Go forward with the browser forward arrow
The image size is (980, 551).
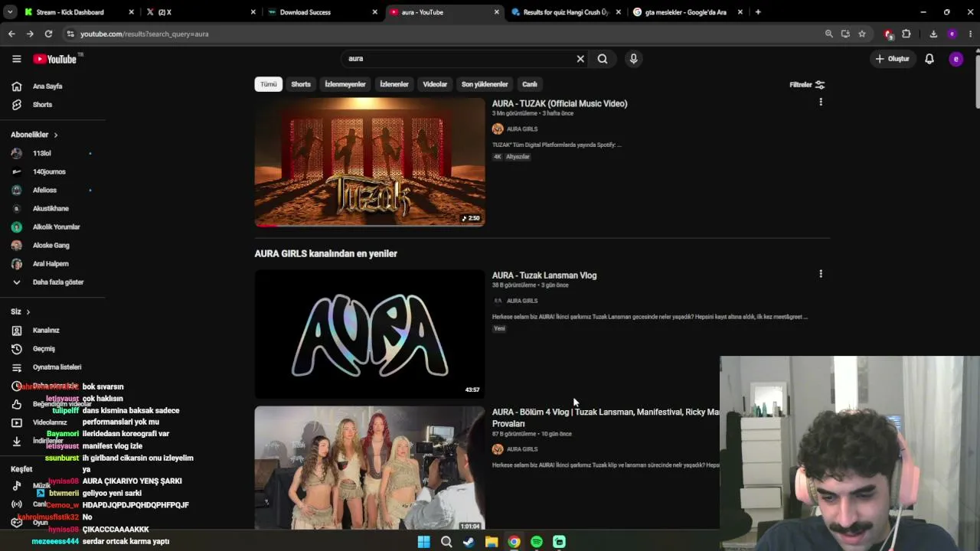[x=30, y=34]
